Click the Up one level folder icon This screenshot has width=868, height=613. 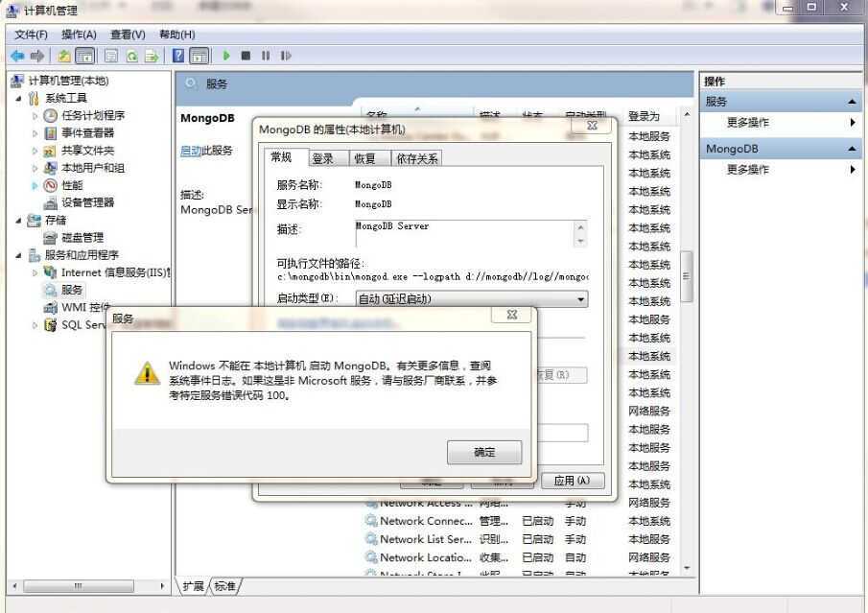coord(64,56)
